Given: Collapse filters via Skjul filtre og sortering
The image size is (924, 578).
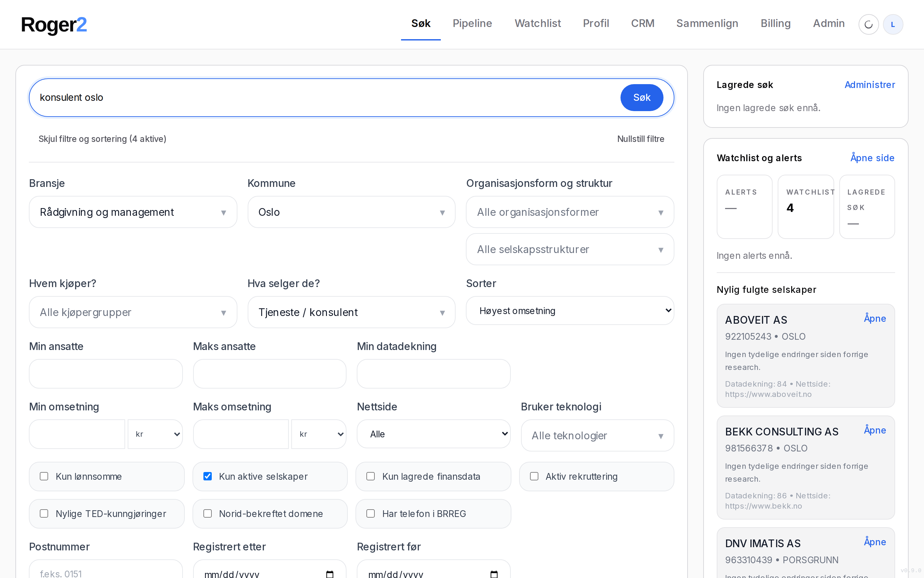Looking at the screenshot, I should [x=102, y=139].
